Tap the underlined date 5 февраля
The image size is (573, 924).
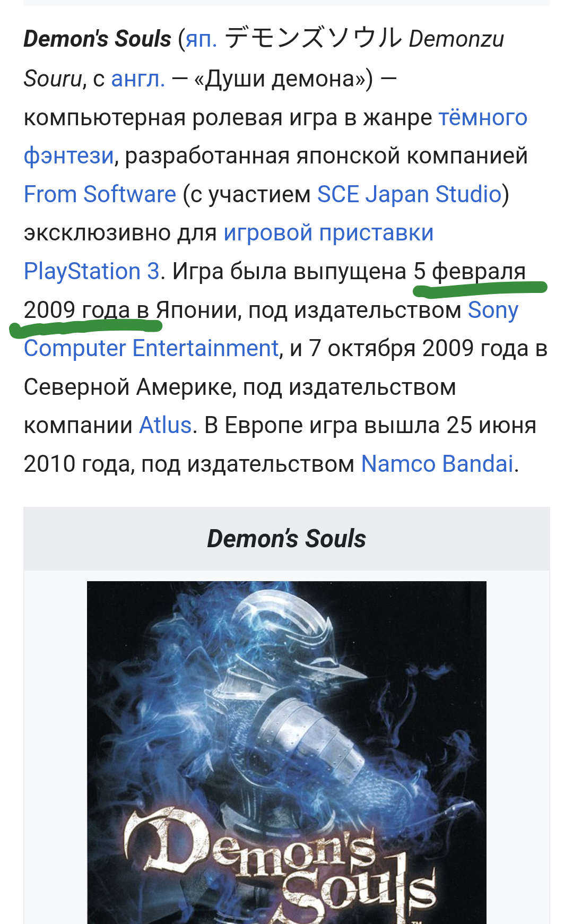pos(470,271)
